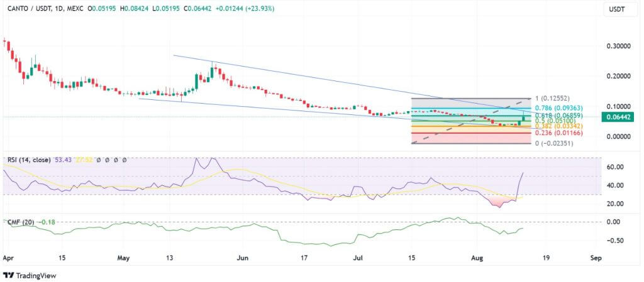Click the Apr date on time axis
Viewport: 644px width, 282px height.
[x=8, y=259]
